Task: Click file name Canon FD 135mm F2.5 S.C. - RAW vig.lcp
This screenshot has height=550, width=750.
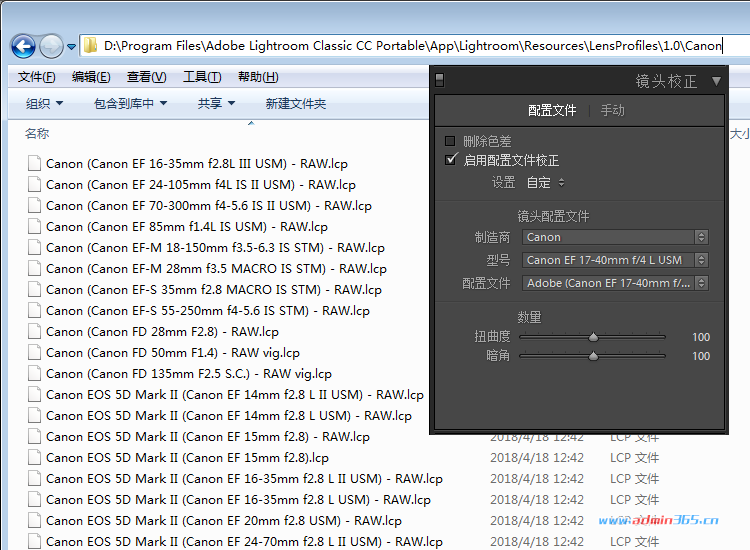Action: coord(189,374)
